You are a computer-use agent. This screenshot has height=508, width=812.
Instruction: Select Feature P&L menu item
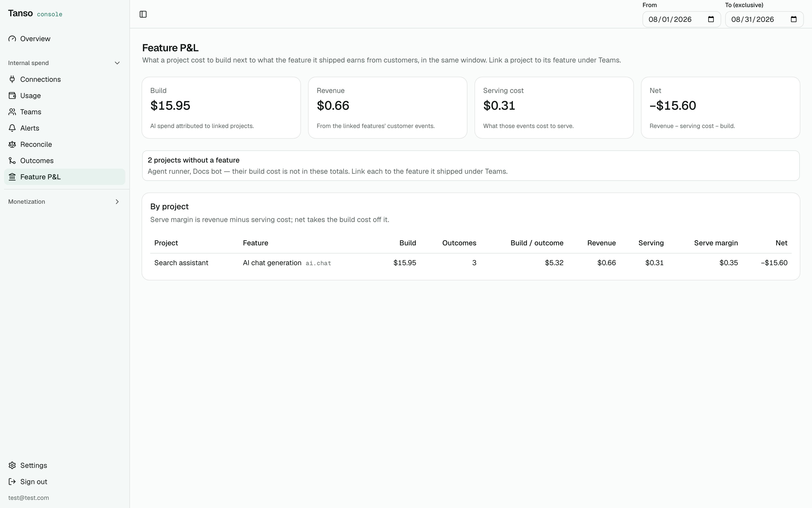click(x=65, y=177)
